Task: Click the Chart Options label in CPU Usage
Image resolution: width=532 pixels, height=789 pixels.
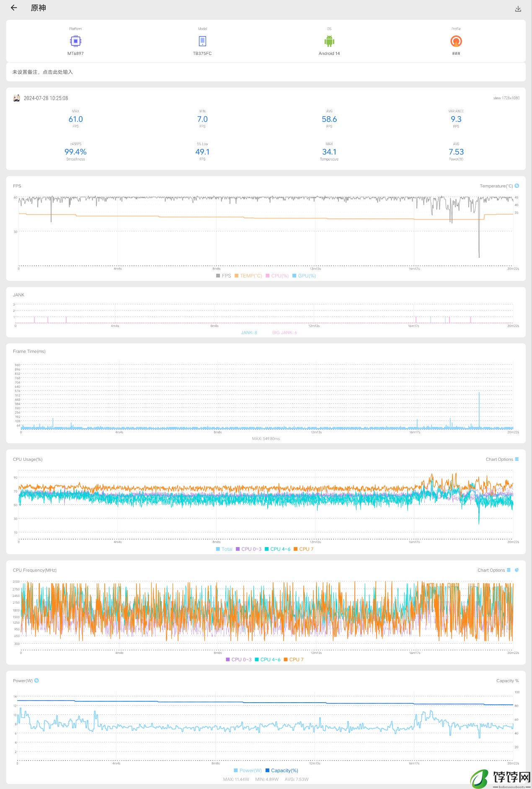Action: point(499,459)
